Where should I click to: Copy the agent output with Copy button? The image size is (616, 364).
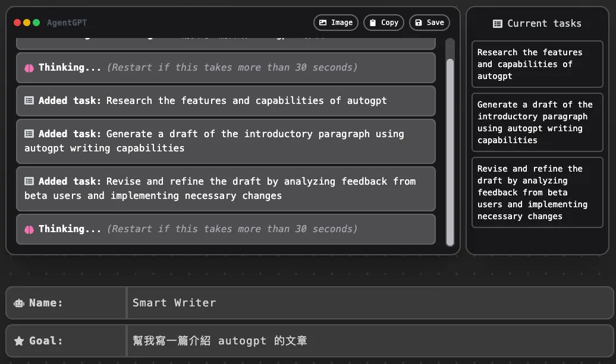(384, 23)
